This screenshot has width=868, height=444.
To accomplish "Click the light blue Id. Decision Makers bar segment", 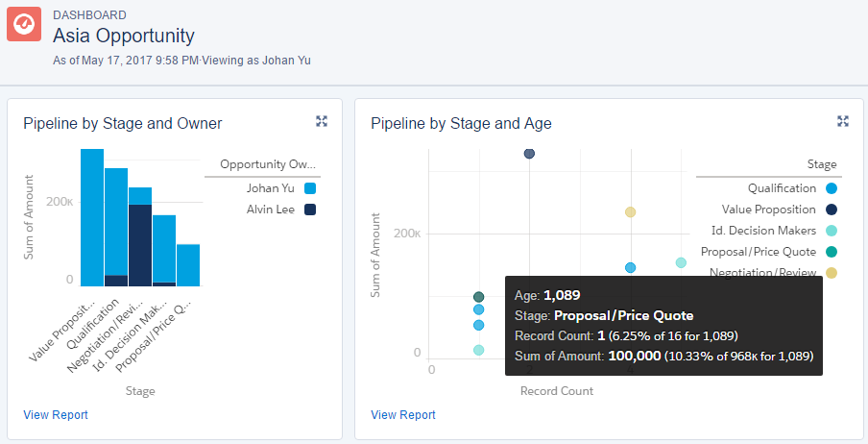I will click(164, 248).
